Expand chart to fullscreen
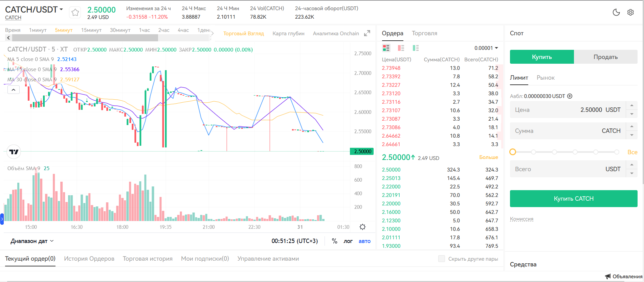 point(367,33)
